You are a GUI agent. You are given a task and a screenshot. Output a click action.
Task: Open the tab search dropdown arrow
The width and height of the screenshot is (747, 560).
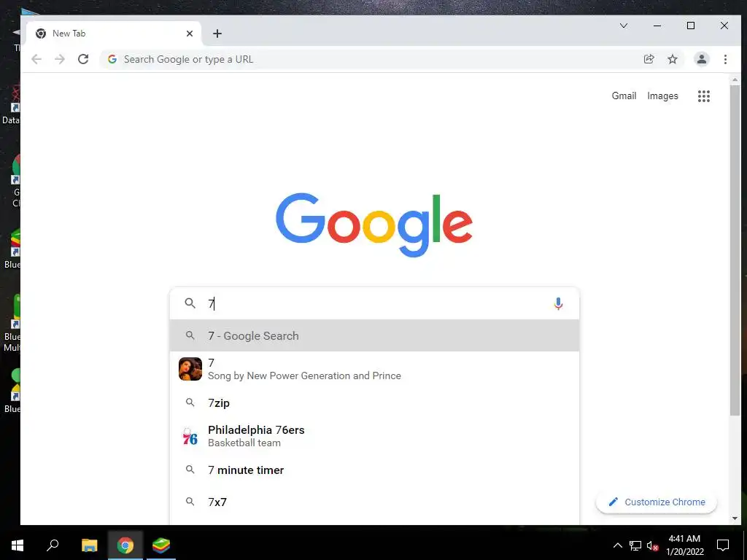pos(623,26)
